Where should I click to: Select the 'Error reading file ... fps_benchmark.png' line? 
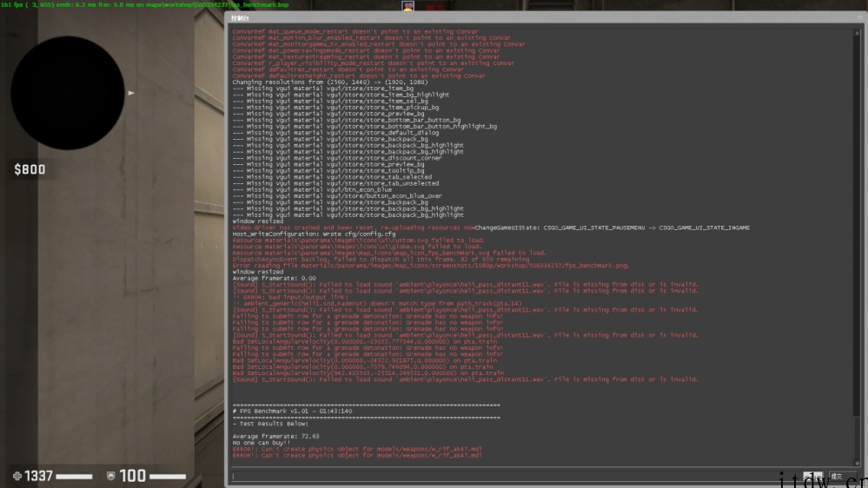pyautogui.click(x=431, y=266)
